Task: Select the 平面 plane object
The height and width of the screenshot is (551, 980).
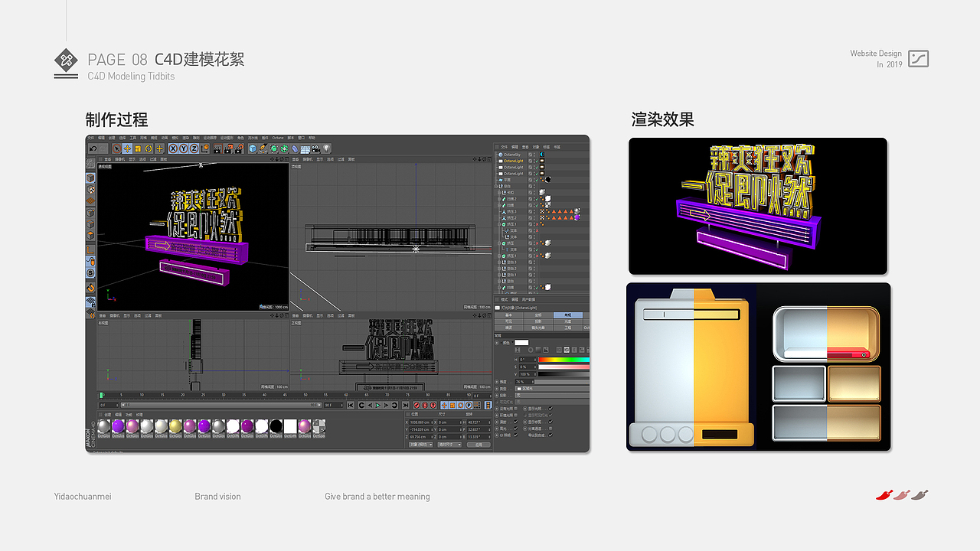Action: pos(507,180)
